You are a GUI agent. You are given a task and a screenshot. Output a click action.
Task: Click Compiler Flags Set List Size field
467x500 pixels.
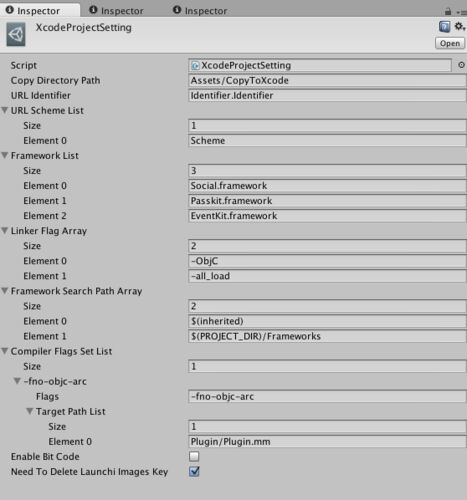327,366
